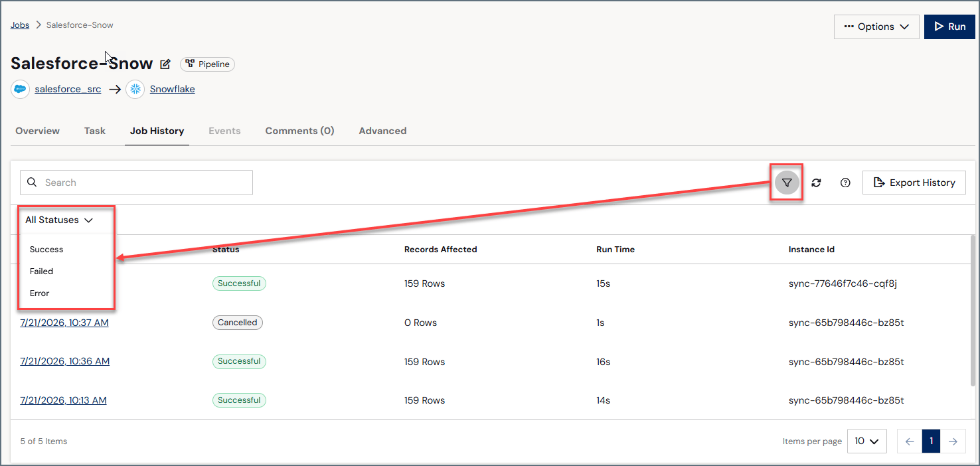Click the Cancelled status badge
Viewport: 980px width, 466px height.
coord(238,323)
